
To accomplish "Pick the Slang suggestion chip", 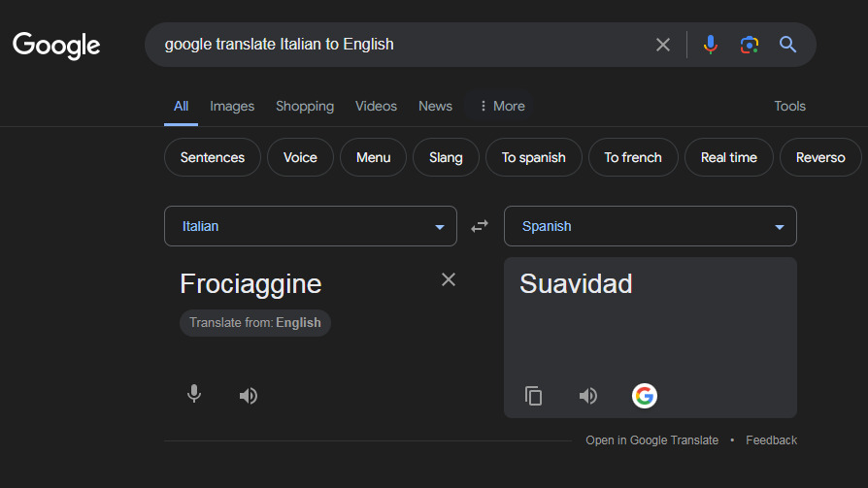I will [x=446, y=158].
